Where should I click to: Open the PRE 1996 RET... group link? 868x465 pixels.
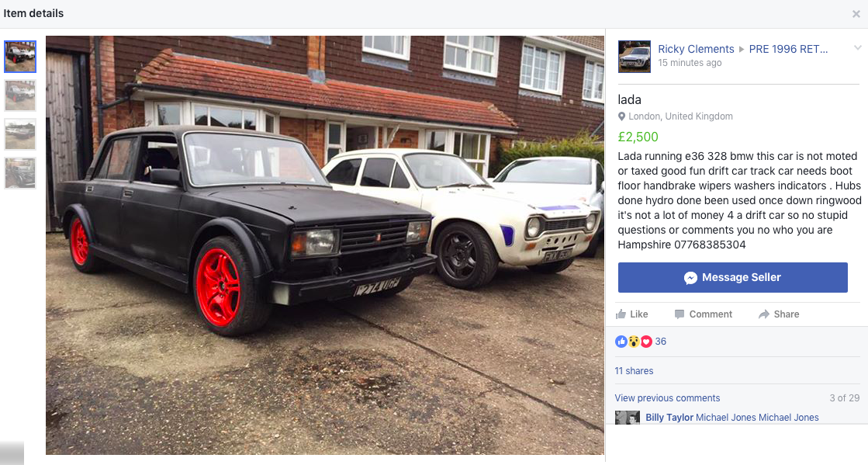click(788, 49)
